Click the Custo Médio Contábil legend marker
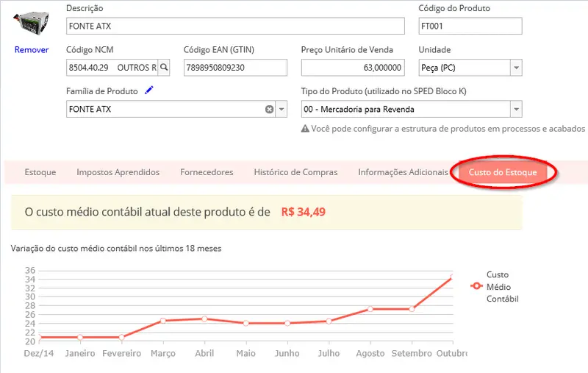Screen dimensions: 588x373 (476, 286)
